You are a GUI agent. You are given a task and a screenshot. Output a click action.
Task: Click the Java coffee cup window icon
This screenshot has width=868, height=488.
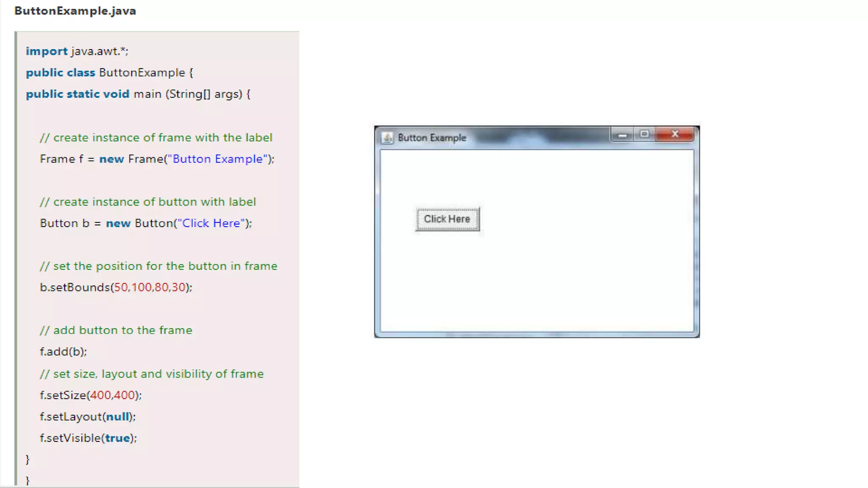(387, 138)
